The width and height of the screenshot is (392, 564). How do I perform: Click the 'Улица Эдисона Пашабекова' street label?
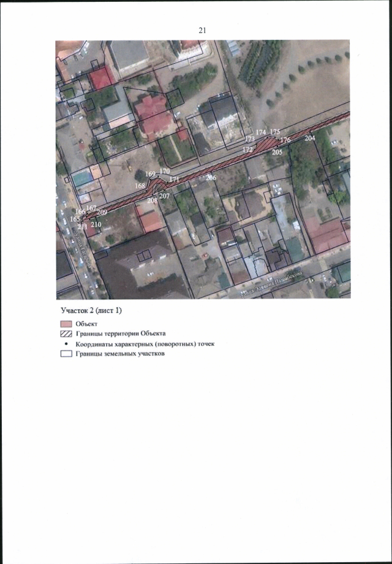tap(272, 283)
